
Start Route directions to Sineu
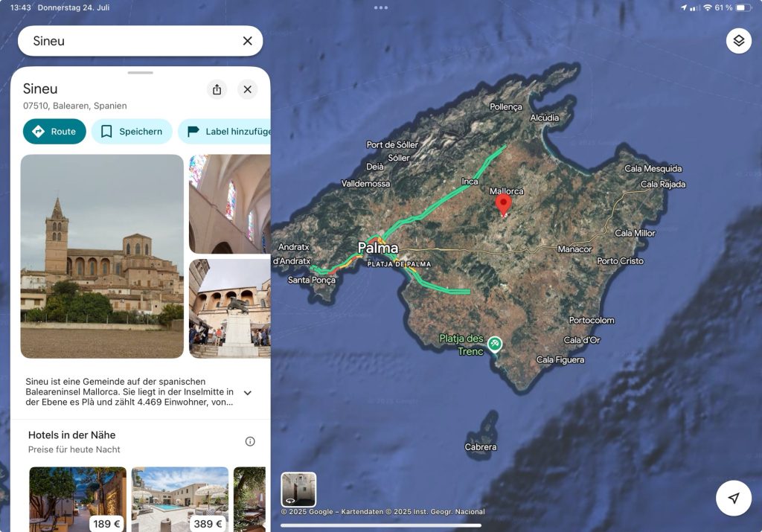[x=54, y=132]
